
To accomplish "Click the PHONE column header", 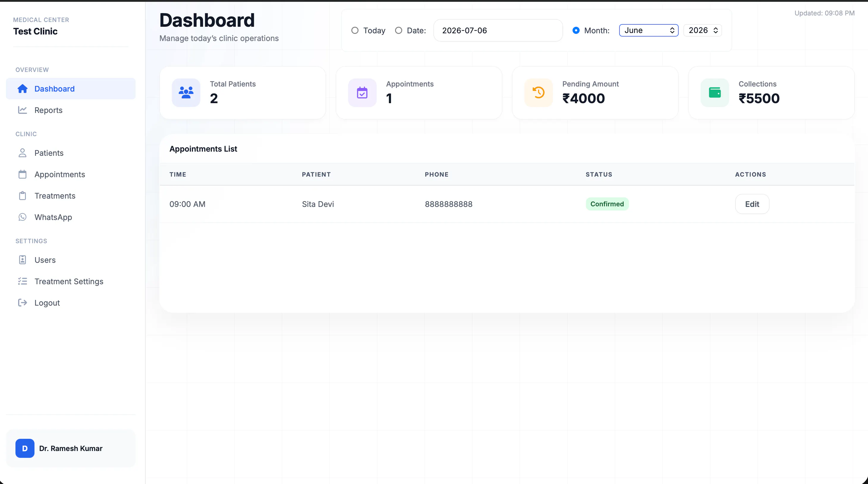I will [437, 174].
